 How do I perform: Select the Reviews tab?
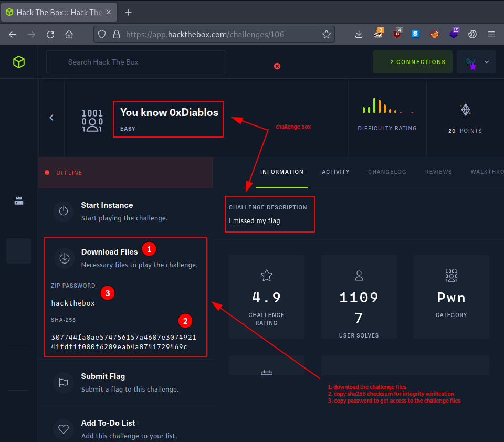[438, 172]
